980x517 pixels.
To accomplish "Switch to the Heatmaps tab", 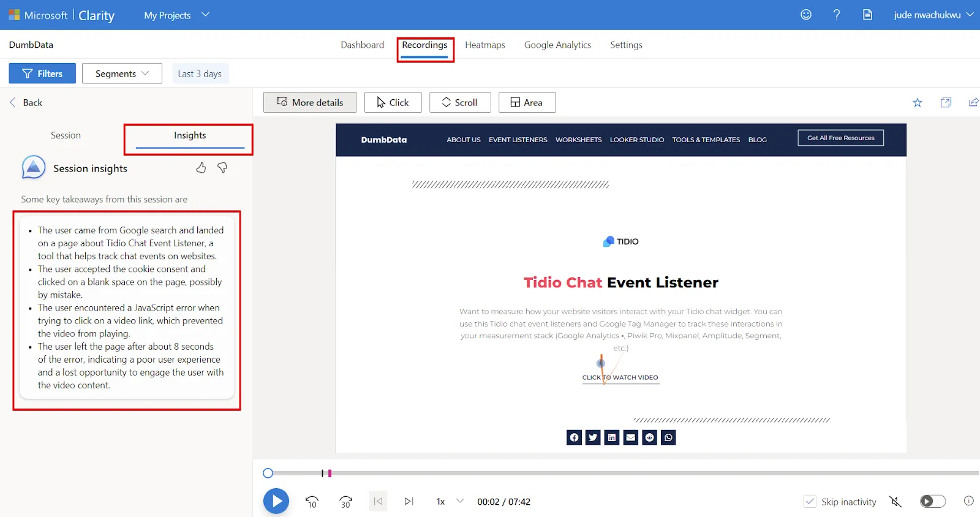I will click(485, 45).
